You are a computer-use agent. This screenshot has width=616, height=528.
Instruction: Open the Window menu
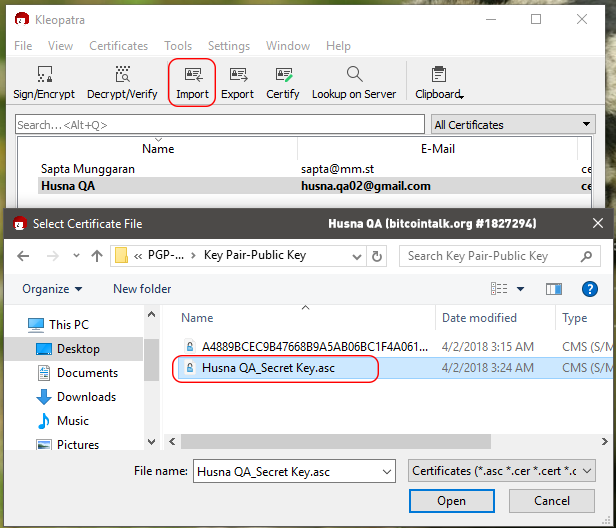(x=288, y=46)
